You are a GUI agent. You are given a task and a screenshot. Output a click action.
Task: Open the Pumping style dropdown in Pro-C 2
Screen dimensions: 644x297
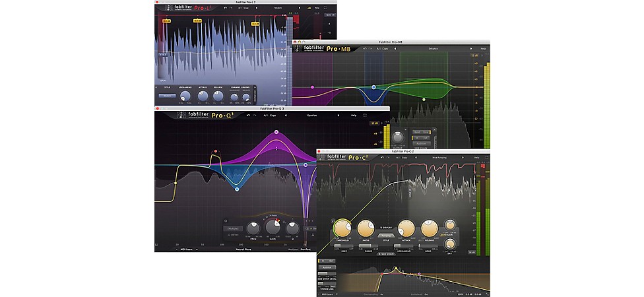386,236
